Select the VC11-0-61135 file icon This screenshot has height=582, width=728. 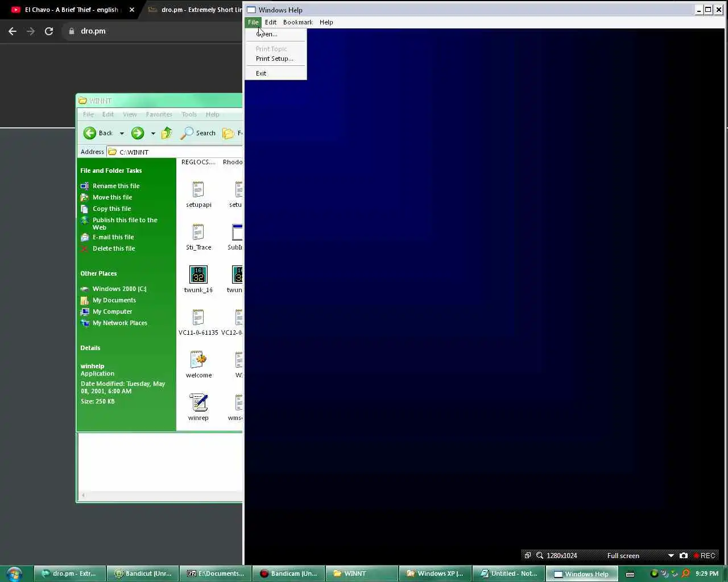[x=198, y=317]
